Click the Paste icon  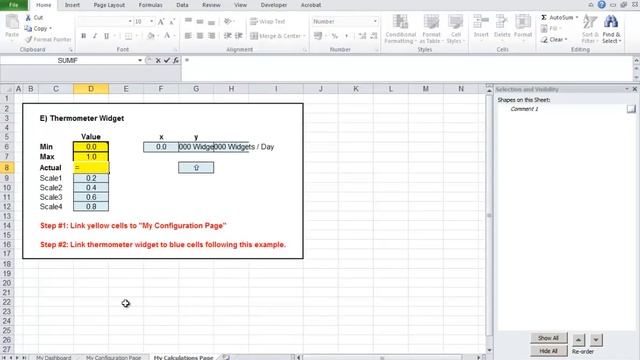click(x=12, y=22)
